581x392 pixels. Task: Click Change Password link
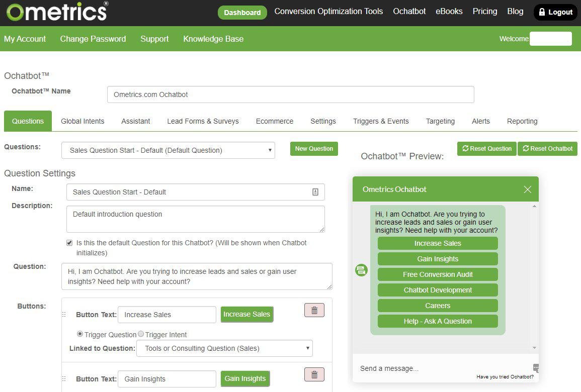coord(93,39)
